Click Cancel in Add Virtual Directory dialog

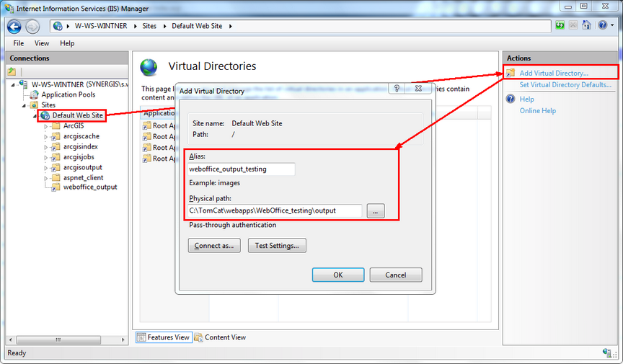coord(396,275)
